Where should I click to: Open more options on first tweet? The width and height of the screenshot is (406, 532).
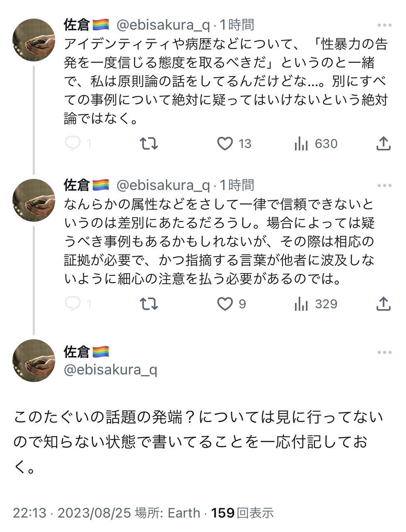tap(384, 25)
